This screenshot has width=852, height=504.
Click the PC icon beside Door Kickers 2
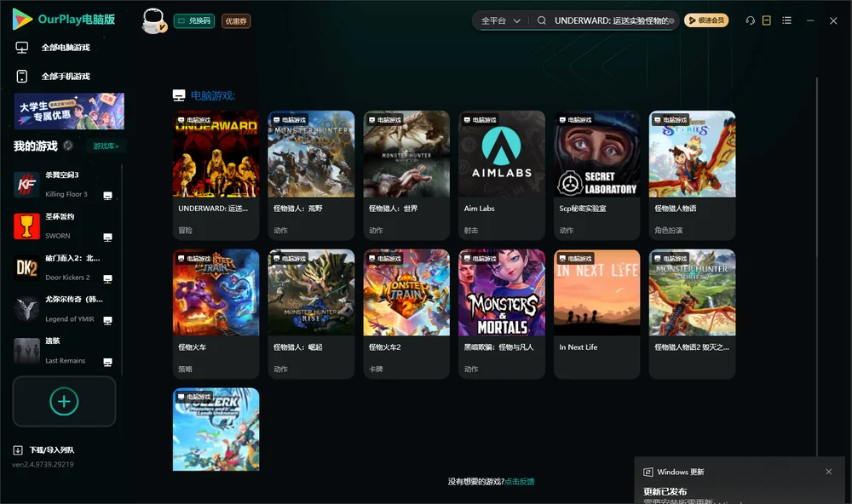(x=107, y=278)
